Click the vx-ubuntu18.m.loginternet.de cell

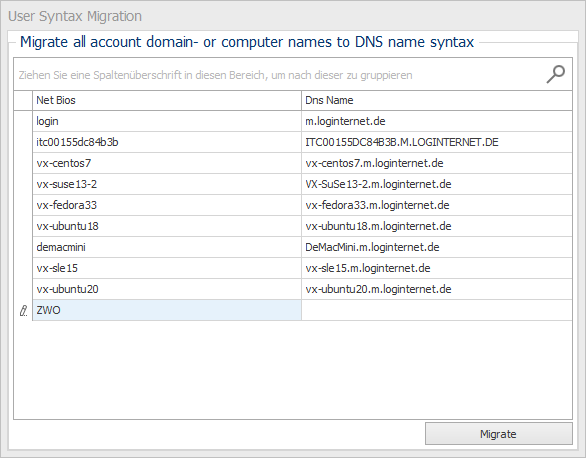click(437, 226)
